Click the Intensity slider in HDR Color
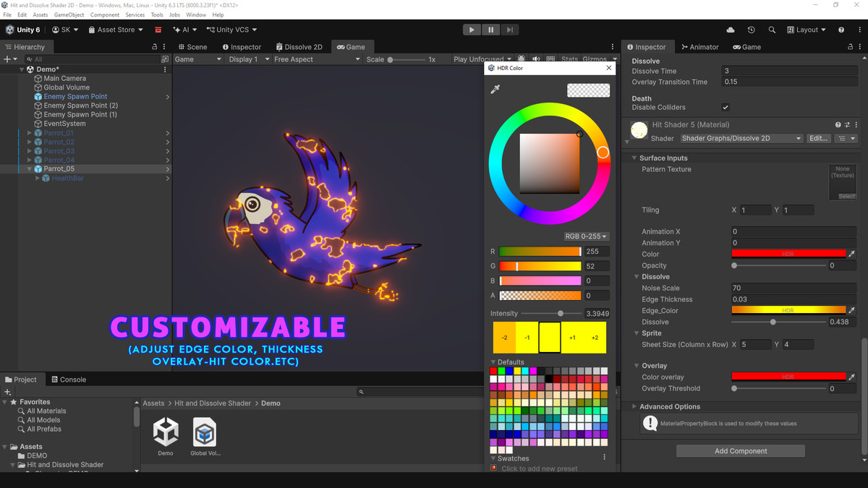The height and width of the screenshot is (488, 868). (550, 313)
